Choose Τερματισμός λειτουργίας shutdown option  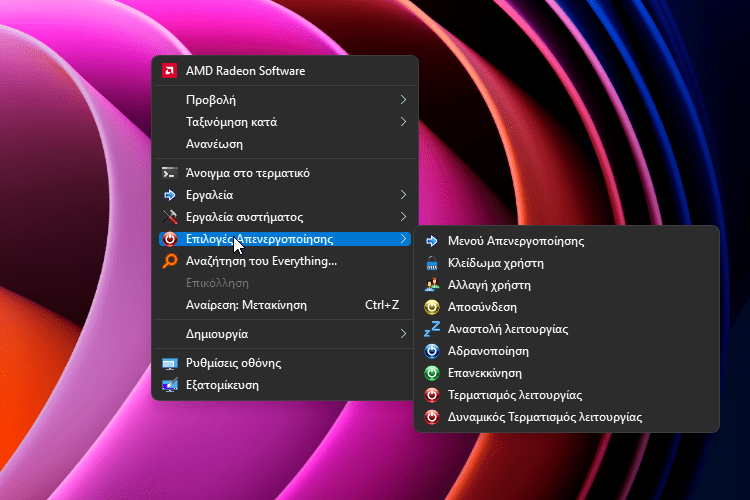pyautogui.click(x=566, y=395)
